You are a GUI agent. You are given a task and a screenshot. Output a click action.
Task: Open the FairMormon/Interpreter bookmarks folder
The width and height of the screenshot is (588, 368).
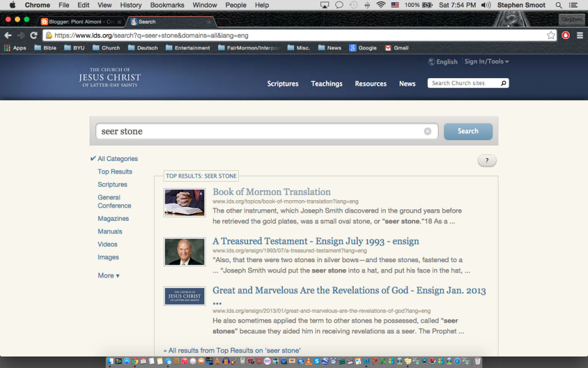[x=249, y=48]
